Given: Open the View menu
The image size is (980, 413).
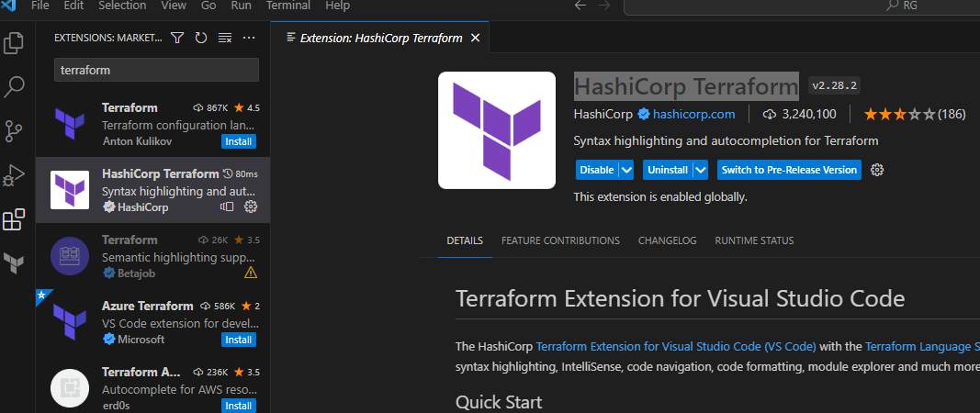Looking at the screenshot, I should 173,6.
